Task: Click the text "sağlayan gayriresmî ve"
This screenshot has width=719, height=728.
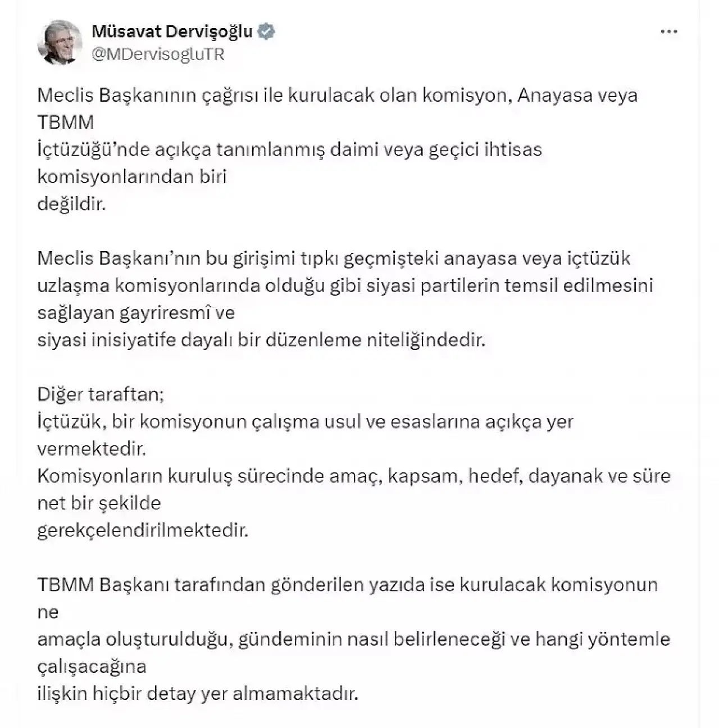Action: click(x=136, y=312)
